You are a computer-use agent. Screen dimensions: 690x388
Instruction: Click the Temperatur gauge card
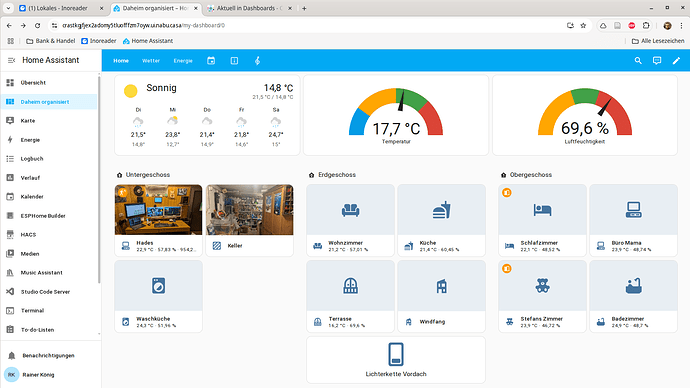[x=396, y=115]
